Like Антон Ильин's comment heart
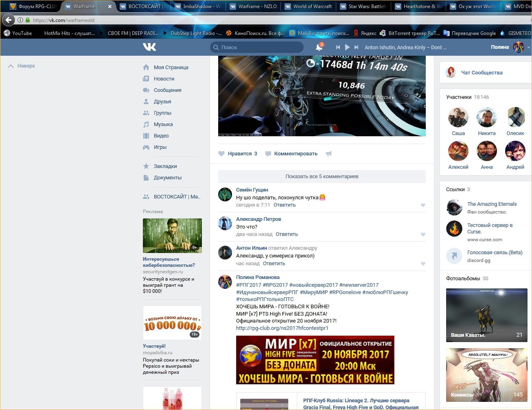 423,264
